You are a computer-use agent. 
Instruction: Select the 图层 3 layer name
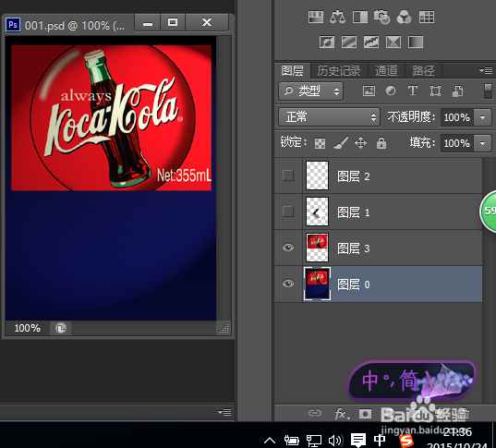tap(354, 248)
